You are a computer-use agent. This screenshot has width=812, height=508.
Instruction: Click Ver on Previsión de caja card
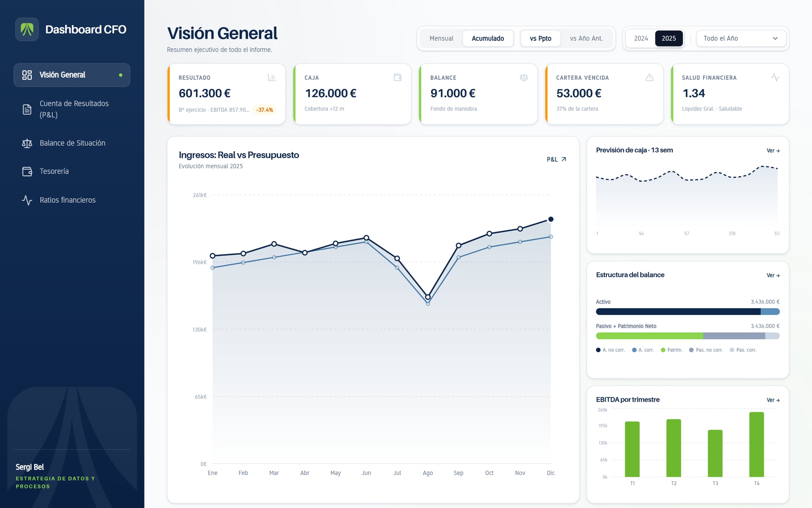(x=773, y=151)
